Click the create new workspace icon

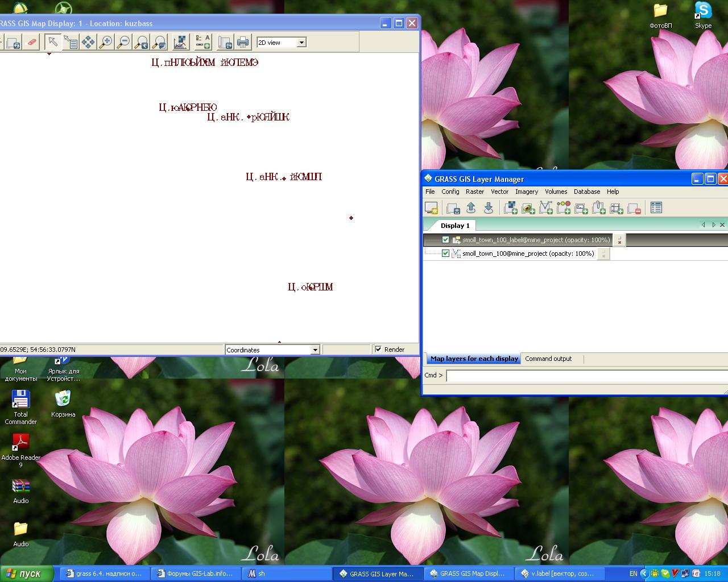tap(453, 208)
